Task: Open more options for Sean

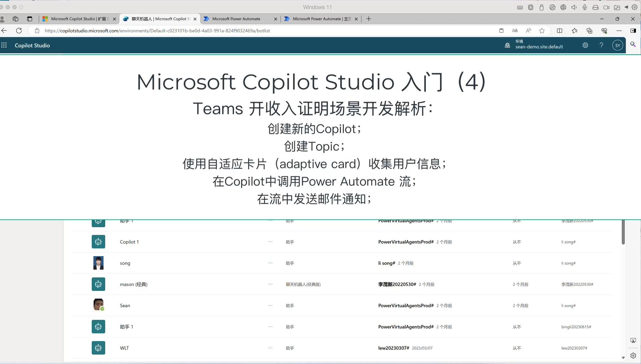Action: [270, 305]
